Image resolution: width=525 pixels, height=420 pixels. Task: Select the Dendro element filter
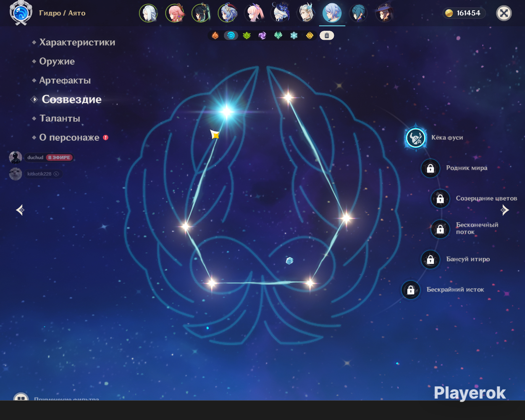[247, 36]
